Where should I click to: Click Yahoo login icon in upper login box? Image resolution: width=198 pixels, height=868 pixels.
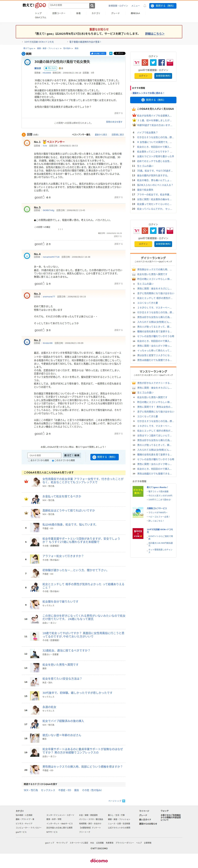136,63
